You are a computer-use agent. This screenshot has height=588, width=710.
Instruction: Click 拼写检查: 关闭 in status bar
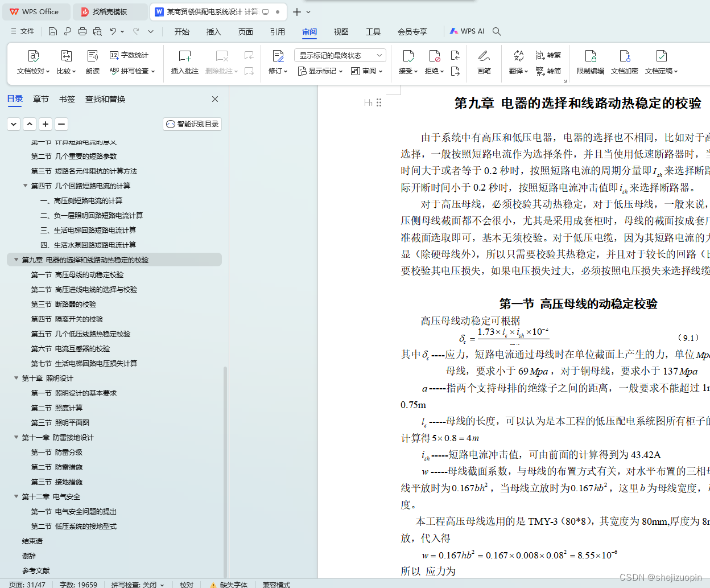(x=138, y=584)
